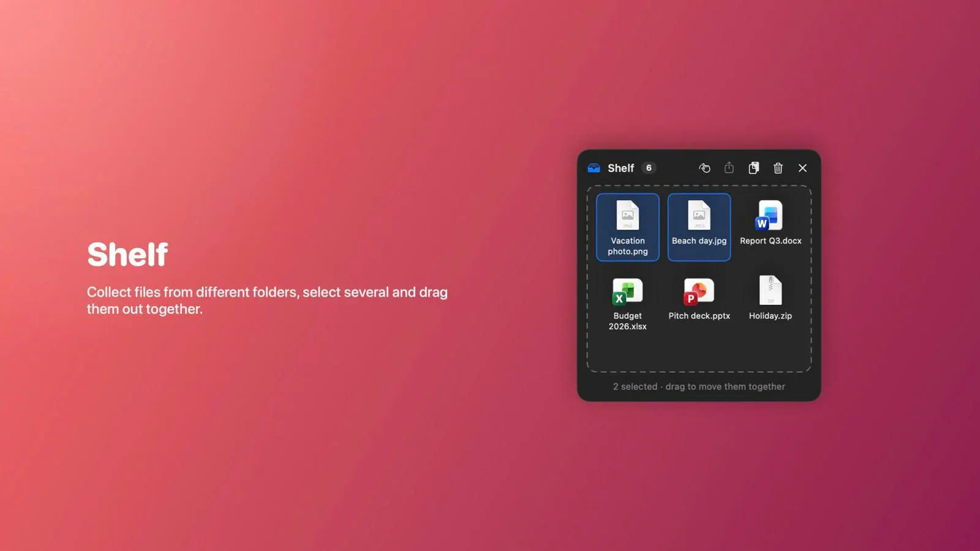This screenshot has height=551, width=980.
Task: Click the 'Pitch deck.pptx' file name
Action: point(699,316)
